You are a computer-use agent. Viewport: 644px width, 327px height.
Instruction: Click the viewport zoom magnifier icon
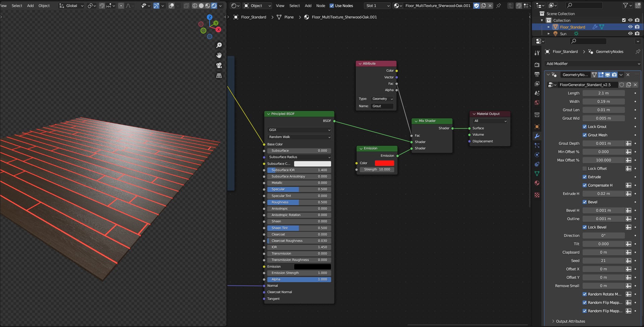click(x=219, y=45)
